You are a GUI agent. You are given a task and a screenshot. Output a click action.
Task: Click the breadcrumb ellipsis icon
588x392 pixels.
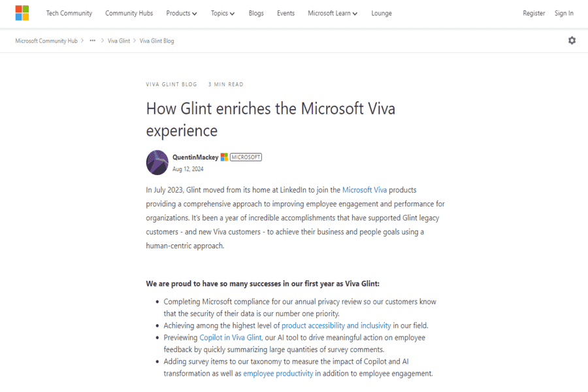pyautogui.click(x=93, y=41)
